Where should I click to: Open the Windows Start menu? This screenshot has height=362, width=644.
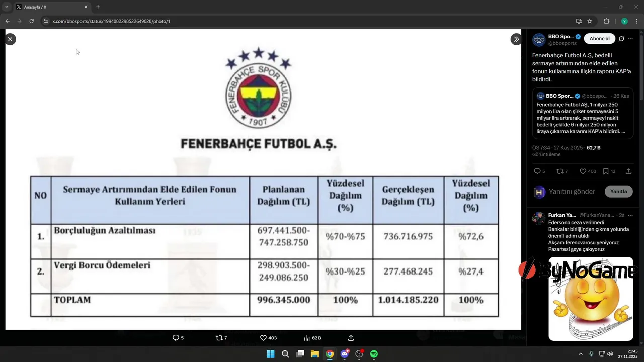(270, 354)
